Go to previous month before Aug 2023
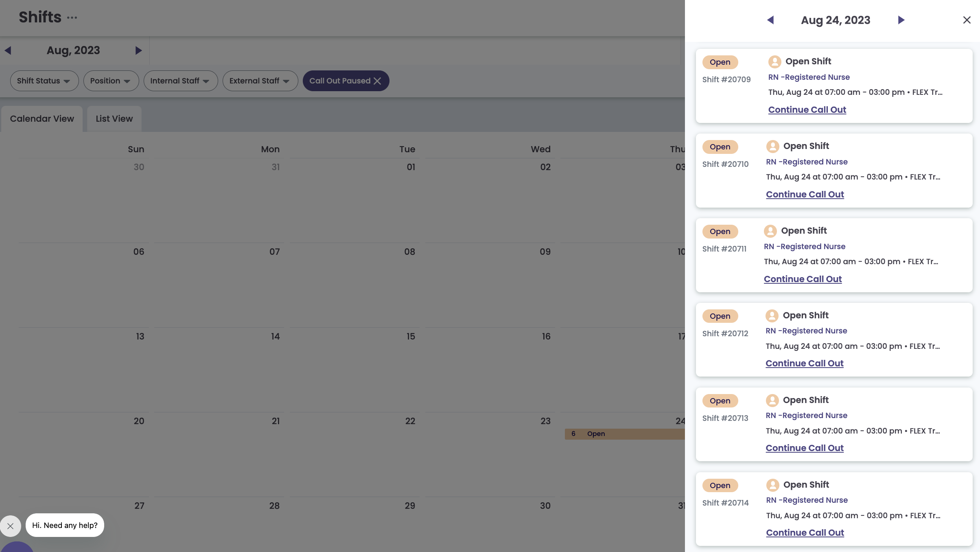The image size is (980, 552). click(8, 50)
